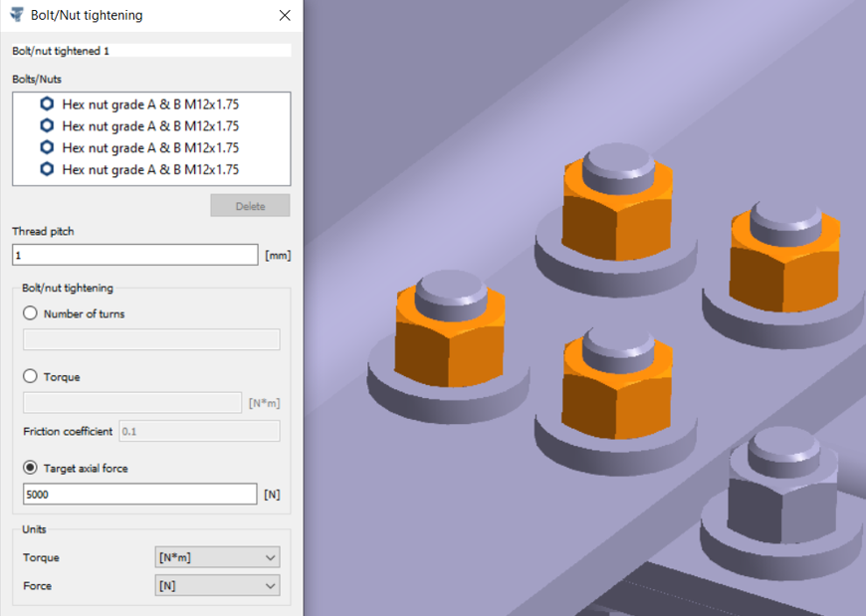Click the Target axial force value field
866x616 pixels.
[139, 494]
